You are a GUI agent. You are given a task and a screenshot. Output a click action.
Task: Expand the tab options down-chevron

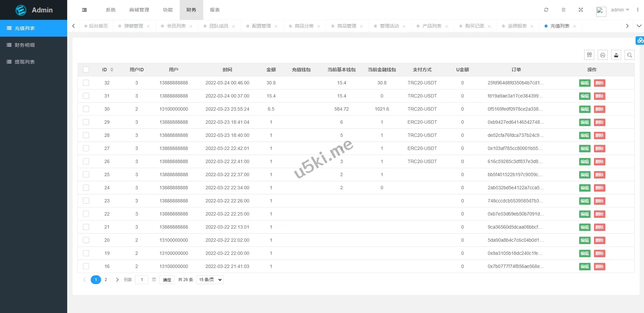[639, 26]
